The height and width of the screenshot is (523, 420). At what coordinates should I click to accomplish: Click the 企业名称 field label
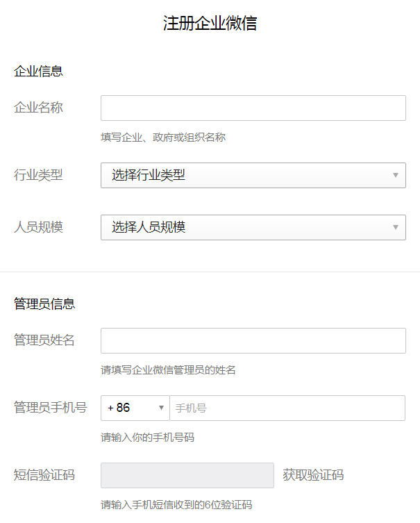pyautogui.click(x=38, y=108)
